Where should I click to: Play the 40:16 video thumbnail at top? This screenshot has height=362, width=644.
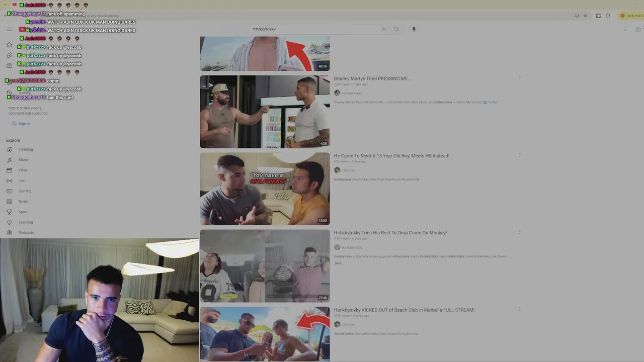tap(265, 54)
